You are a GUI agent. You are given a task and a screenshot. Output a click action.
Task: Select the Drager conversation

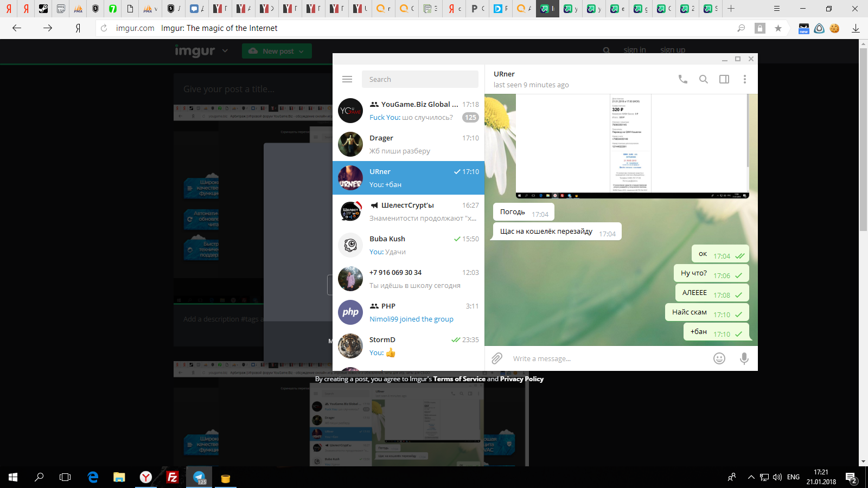tap(409, 144)
